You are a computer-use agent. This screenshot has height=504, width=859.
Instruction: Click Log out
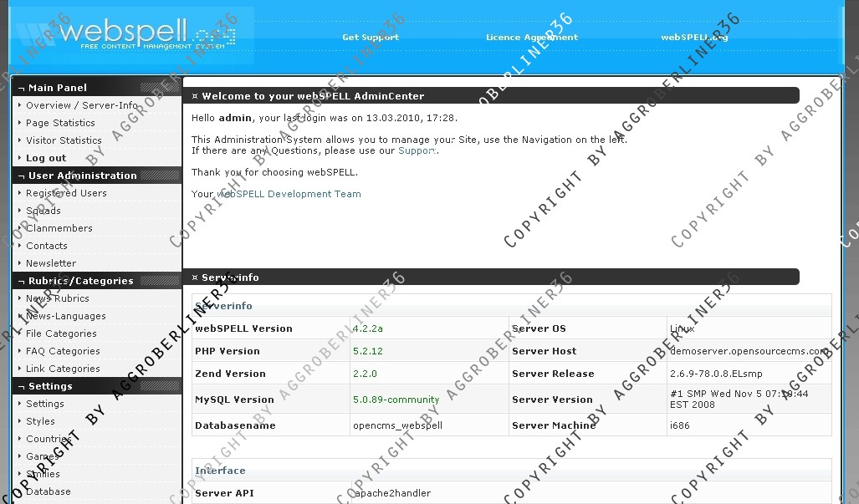pyautogui.click(x=46, y=158)
